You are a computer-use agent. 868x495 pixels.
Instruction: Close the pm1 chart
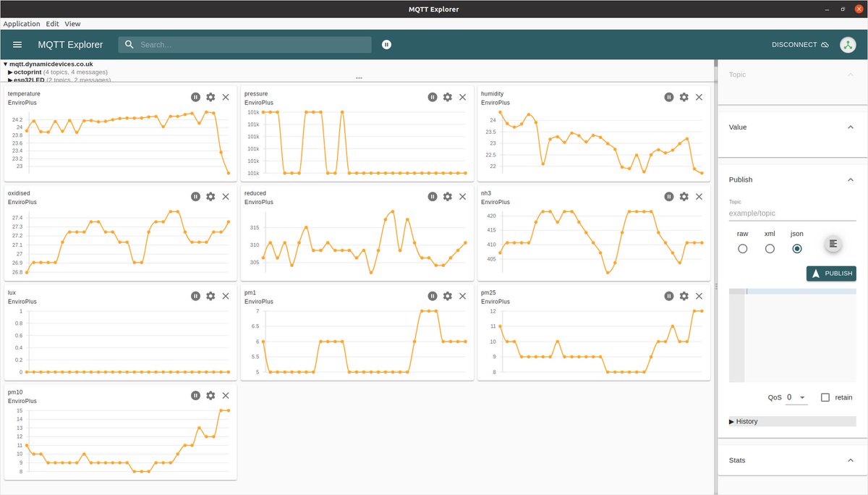click(462, 296)
